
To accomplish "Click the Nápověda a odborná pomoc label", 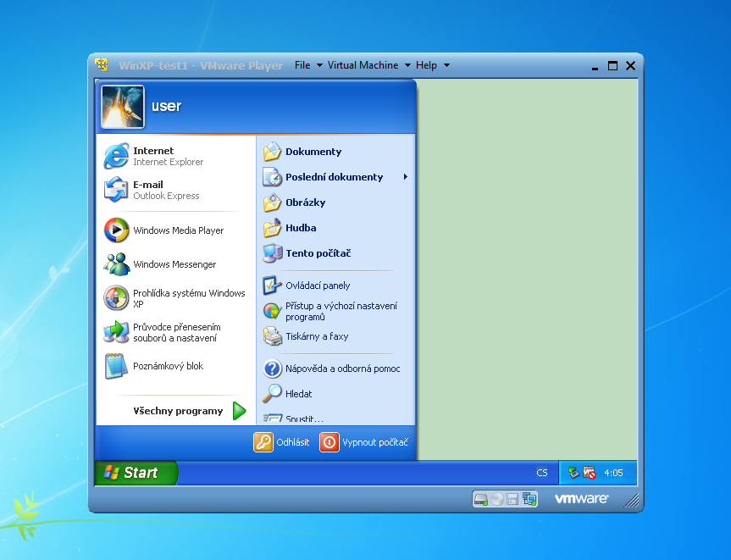I will click(343, 369).
